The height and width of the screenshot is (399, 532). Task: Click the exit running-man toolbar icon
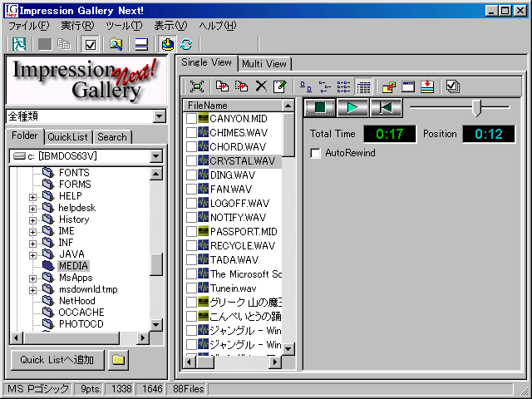pyautogui.click(x=19, y=44)
